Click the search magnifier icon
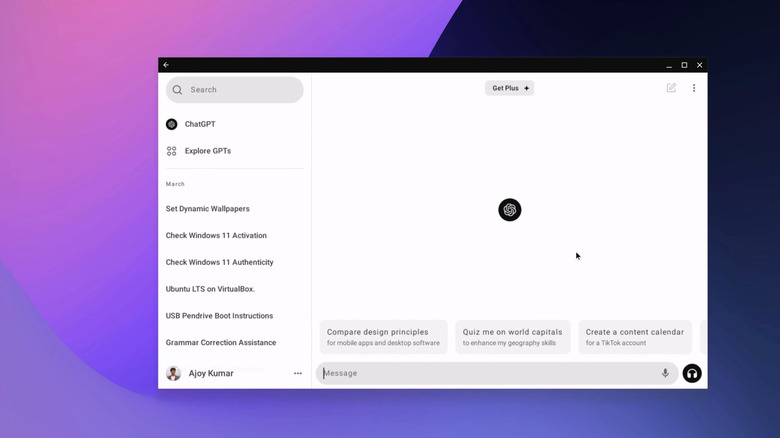 [177, 90]
